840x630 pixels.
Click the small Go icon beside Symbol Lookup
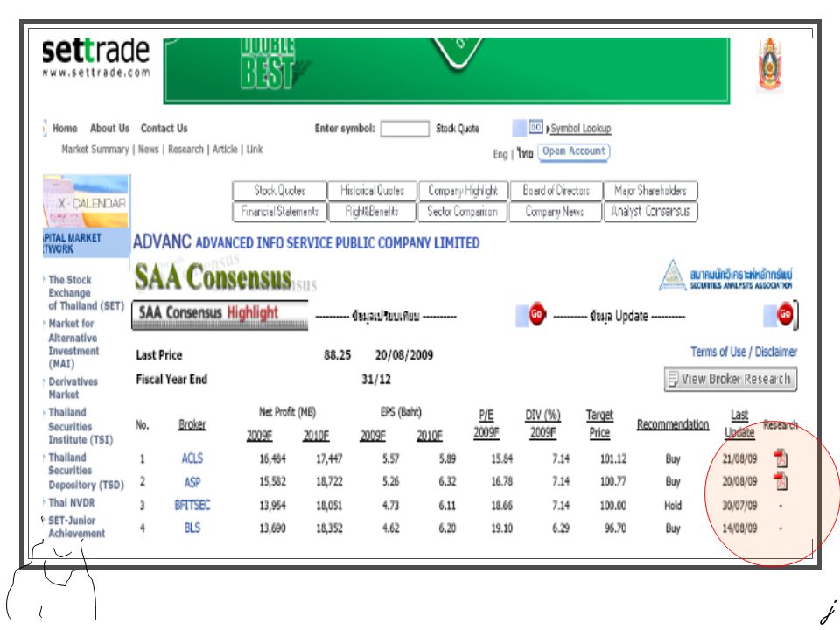tap(535, 127)
